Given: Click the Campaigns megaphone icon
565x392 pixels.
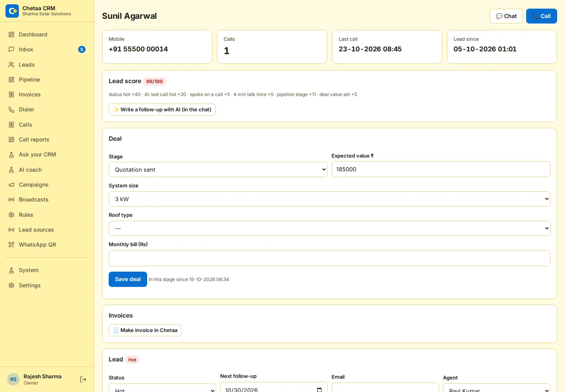Looking at the screenshot, I should pos(11,185).
